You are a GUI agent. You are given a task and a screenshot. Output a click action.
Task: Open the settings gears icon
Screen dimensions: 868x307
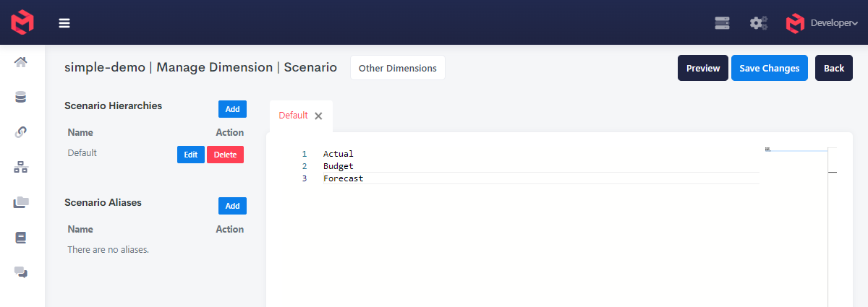pyautogui.click(x=758, y=23)
